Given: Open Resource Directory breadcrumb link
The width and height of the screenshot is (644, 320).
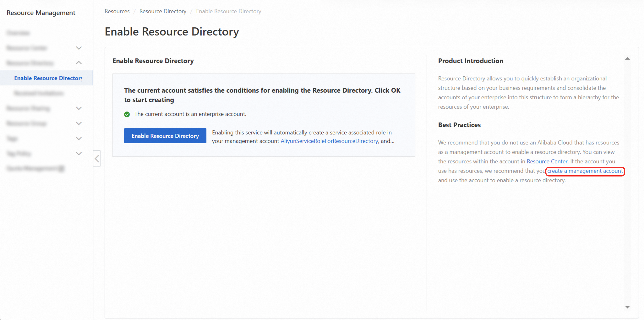Looking at the screenshot, I should pos(163,11).
